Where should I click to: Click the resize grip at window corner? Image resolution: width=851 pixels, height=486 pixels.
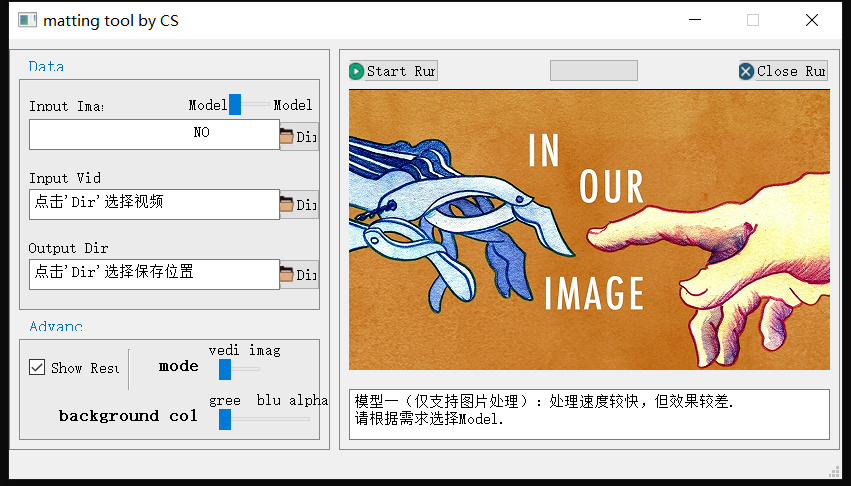835,472
